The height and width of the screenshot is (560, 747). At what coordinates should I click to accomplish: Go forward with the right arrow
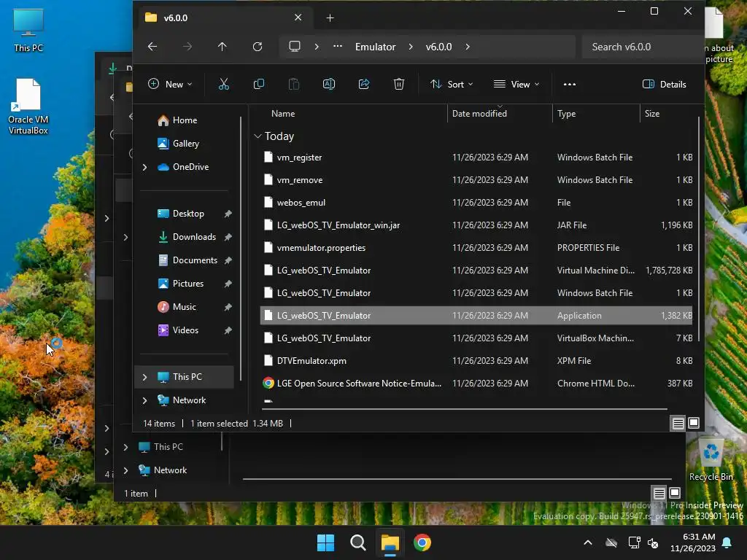coord(187,47)
